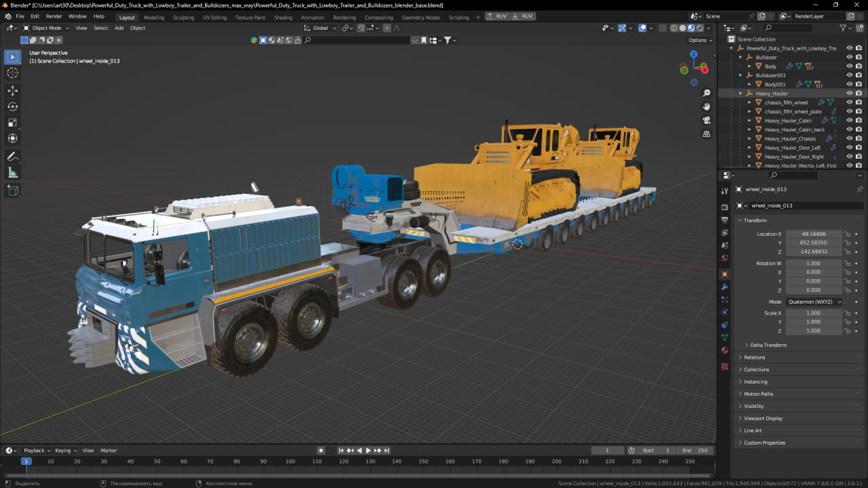Collapse the Bulldozer001 tree item
Viewport: 868px width, 488px height.
click(x=741, y=75)
